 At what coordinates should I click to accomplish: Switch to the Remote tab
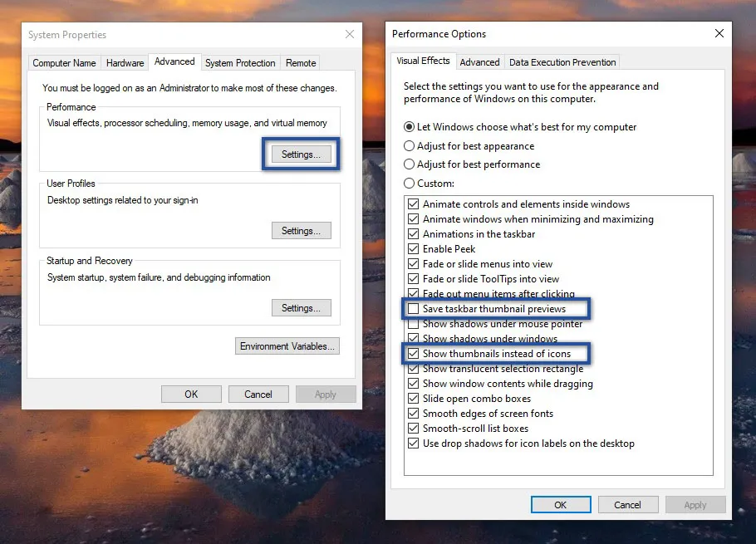[x=300, y=62]
